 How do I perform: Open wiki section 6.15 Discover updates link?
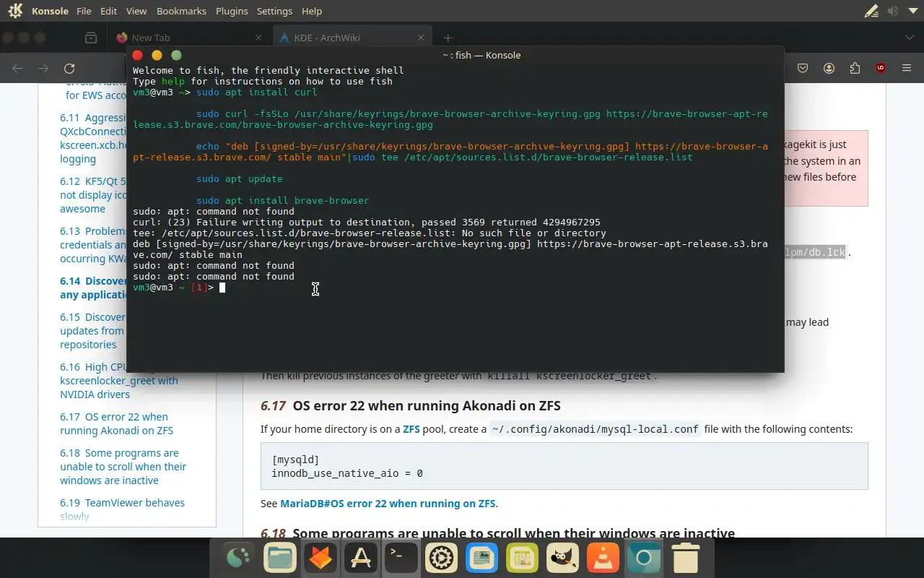[93, 331]
